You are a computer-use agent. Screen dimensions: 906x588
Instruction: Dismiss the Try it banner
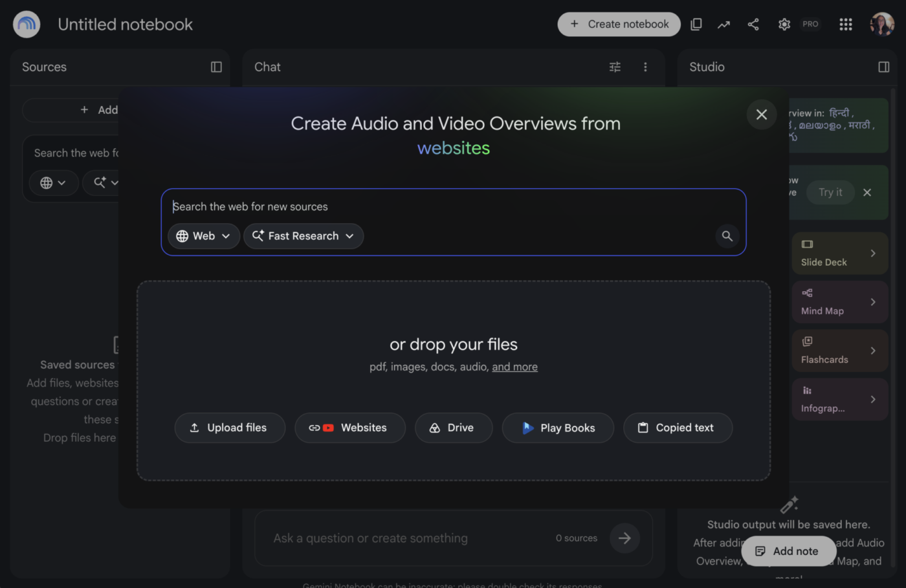point(867,193)
